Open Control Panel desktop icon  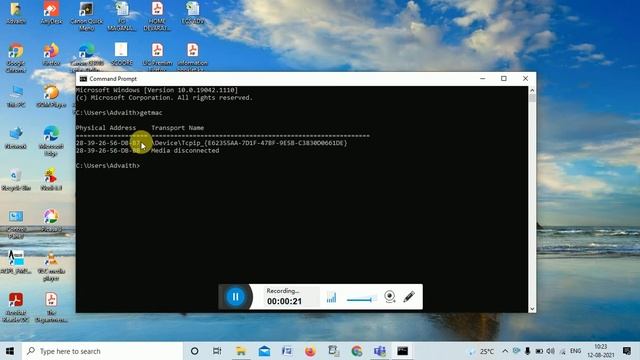pos(16,224)
